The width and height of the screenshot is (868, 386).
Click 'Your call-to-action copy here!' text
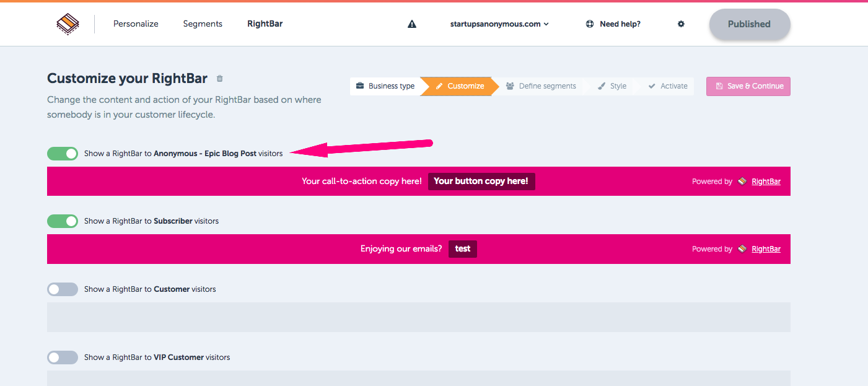362,181
